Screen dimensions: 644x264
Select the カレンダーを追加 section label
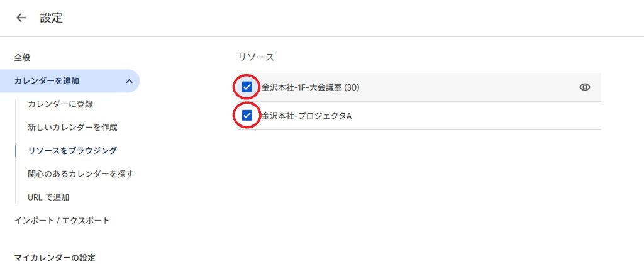[x=47, y=81]
